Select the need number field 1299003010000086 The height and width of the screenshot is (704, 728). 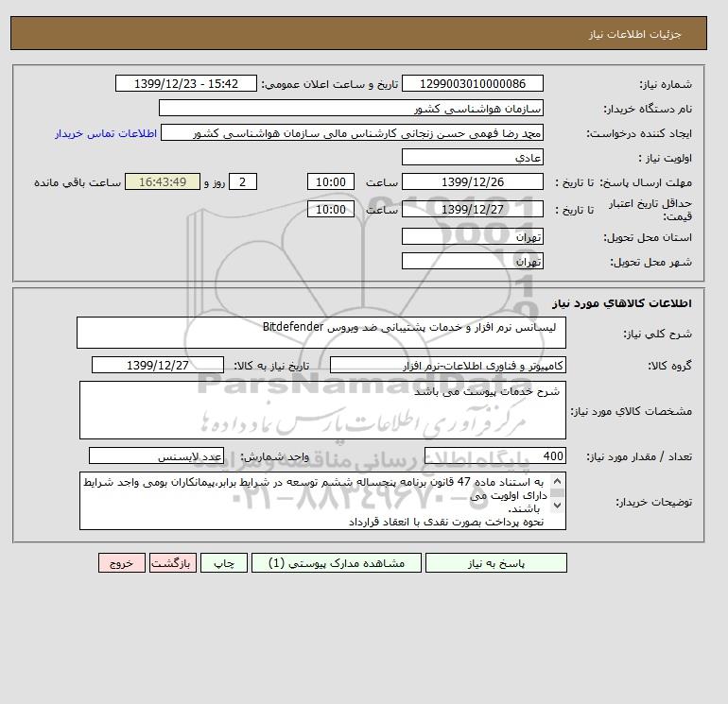point(472,83)
